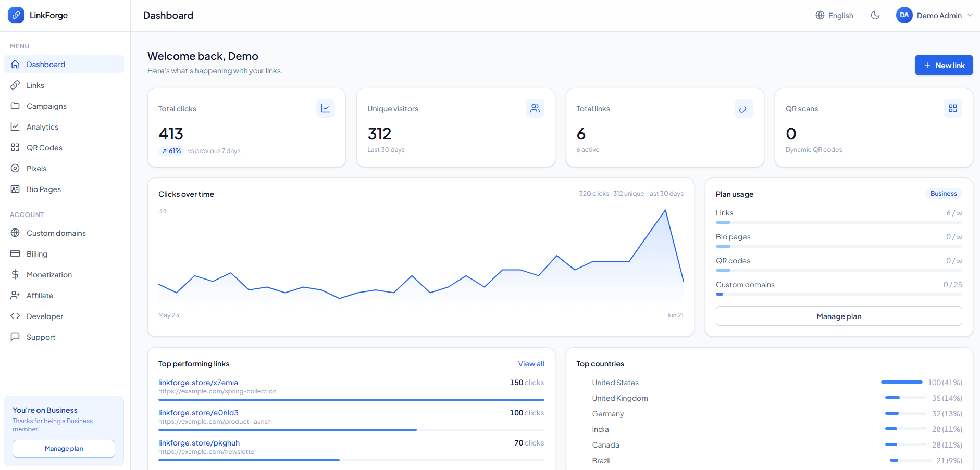This screenshot has height=470, width=980.
Task: Click the Total links chain icon
Action: 744,108
